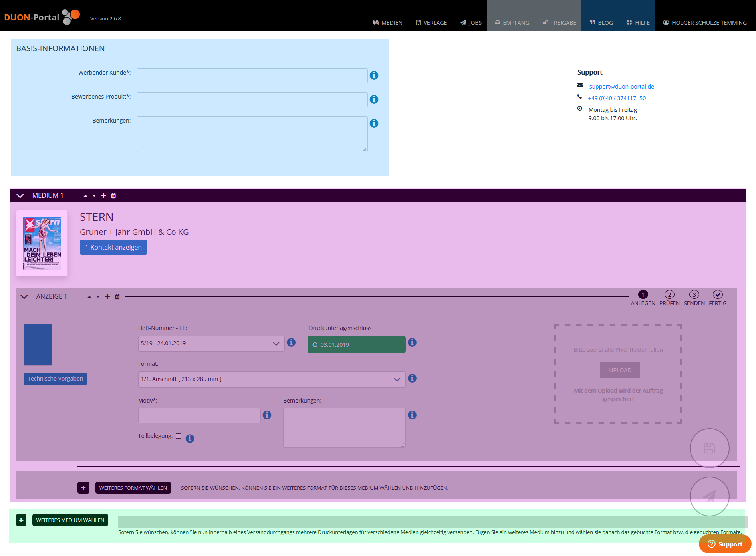Move Medium 1 up with arrow
The image size is (756, 556).
coord(85,196)
